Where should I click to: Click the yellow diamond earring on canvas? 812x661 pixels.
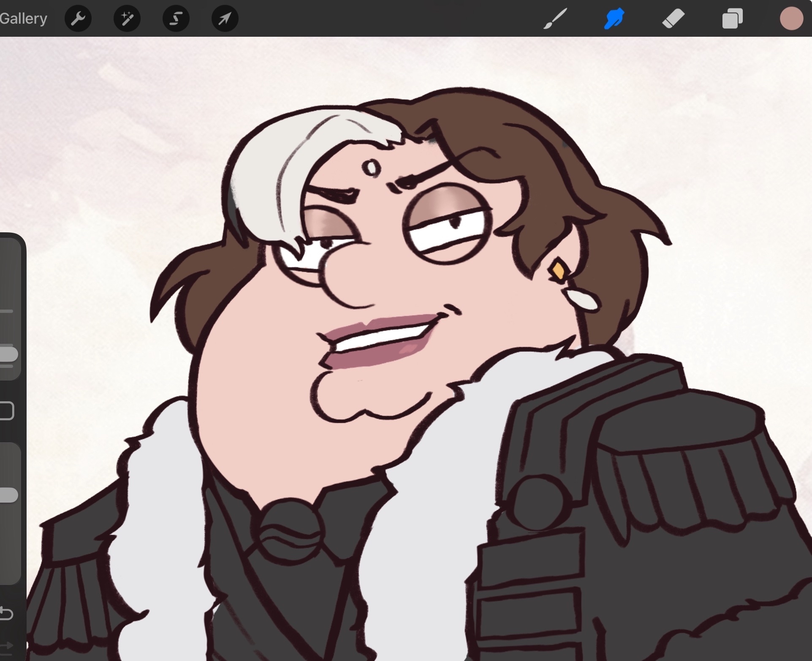pos(558,270)
